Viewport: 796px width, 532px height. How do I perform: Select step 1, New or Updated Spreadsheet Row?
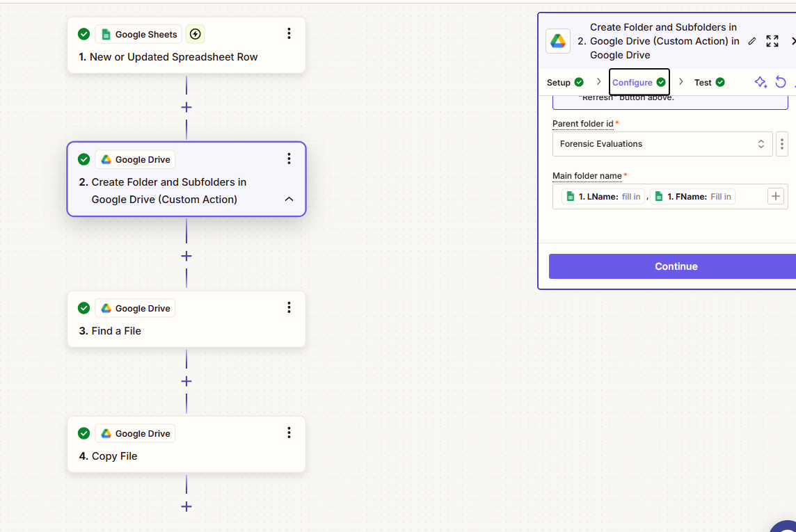186,45
